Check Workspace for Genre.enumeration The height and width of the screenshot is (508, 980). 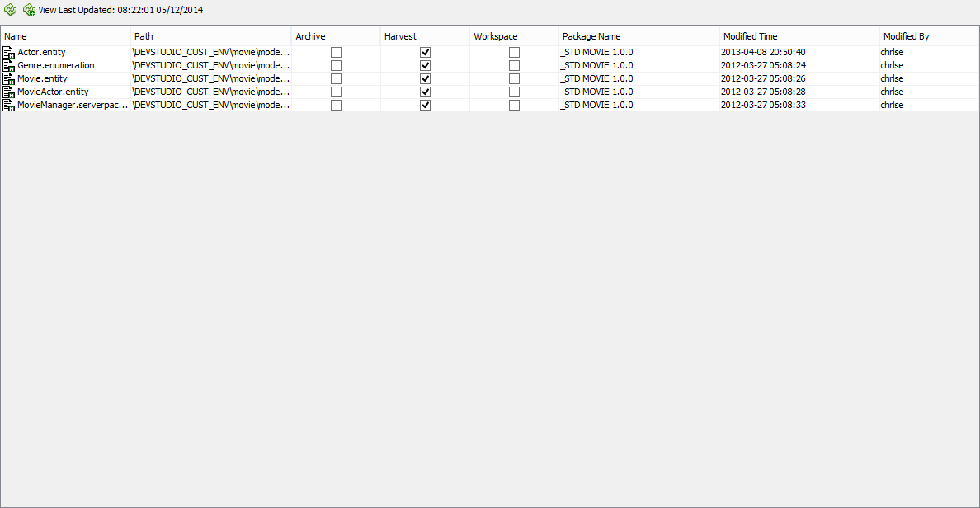click(515, 66)
